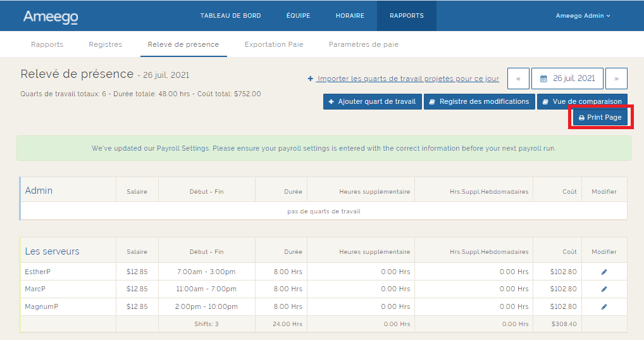Expand the Ameego Admin user menu
This screenshot has height=340, width=644.
coord(583,16)
